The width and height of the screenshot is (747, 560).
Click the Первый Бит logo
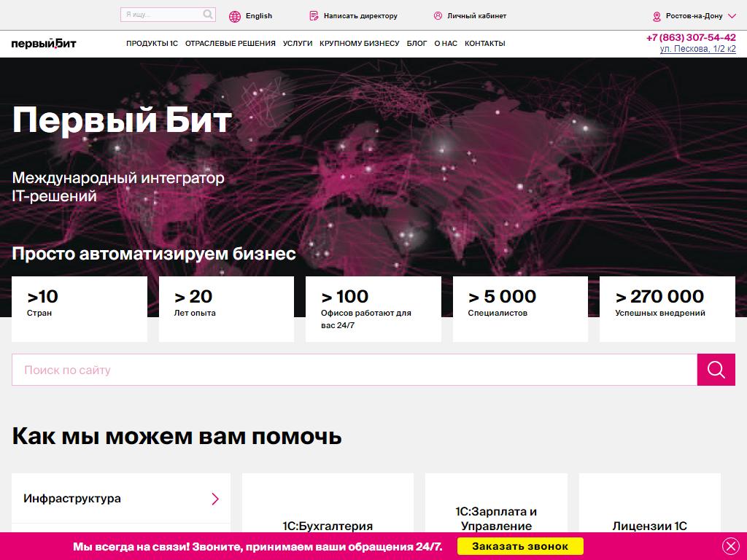44,44
